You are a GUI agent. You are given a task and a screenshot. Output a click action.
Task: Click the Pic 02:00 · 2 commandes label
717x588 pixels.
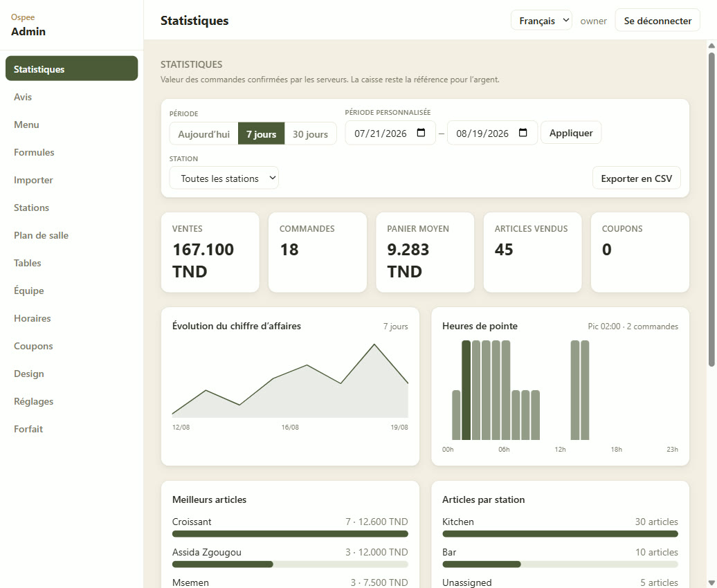(x=633, y=327)
